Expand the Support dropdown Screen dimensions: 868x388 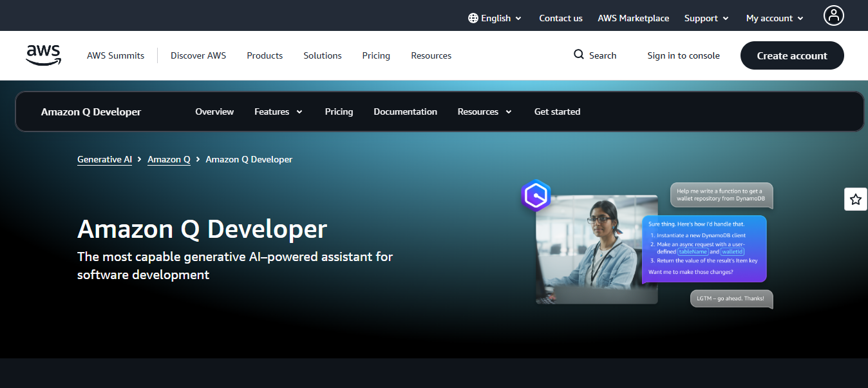706,18
